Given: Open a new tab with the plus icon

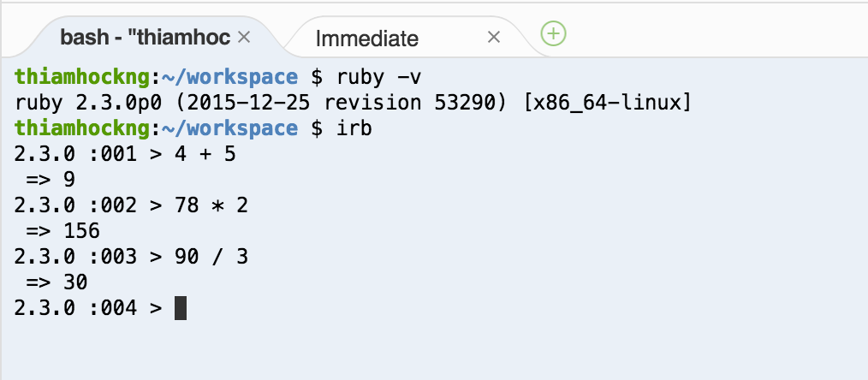Looking at the screenshot, I should pyautogui.click(x=554, y=34).
